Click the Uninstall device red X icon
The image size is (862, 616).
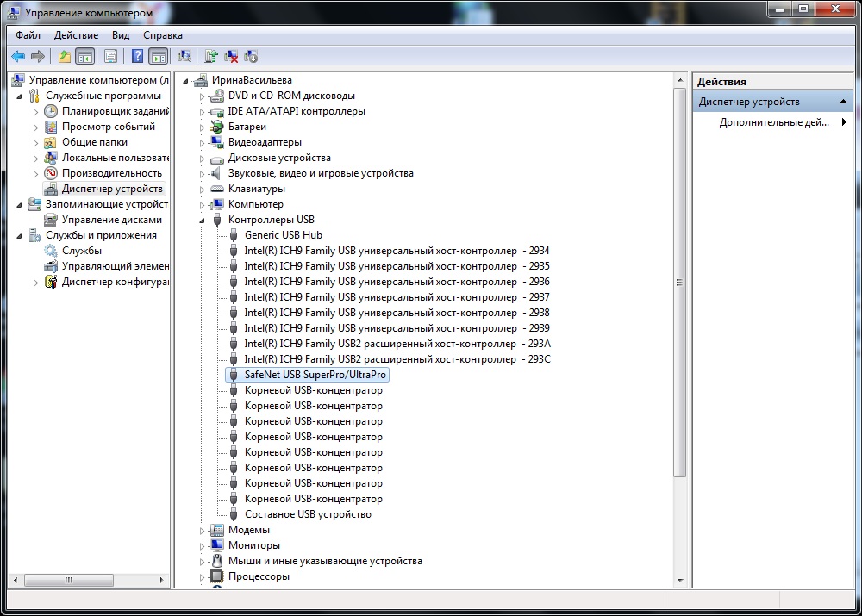(231, 57)
